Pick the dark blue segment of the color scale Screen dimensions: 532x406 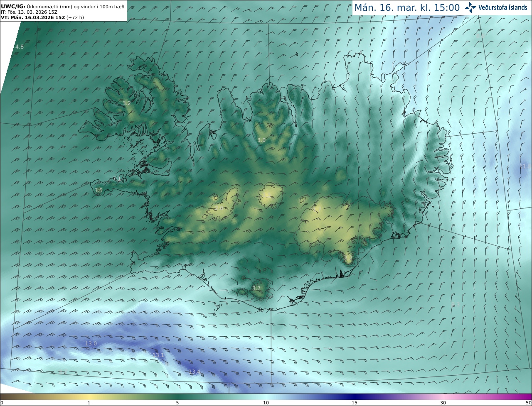pos(355,397)
